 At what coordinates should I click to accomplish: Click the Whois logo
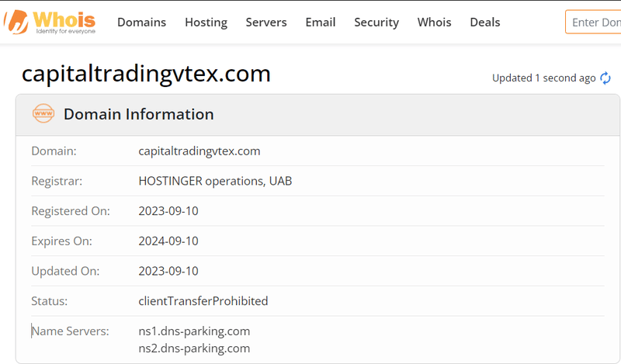pyautogui.click(x=50, y=23)
